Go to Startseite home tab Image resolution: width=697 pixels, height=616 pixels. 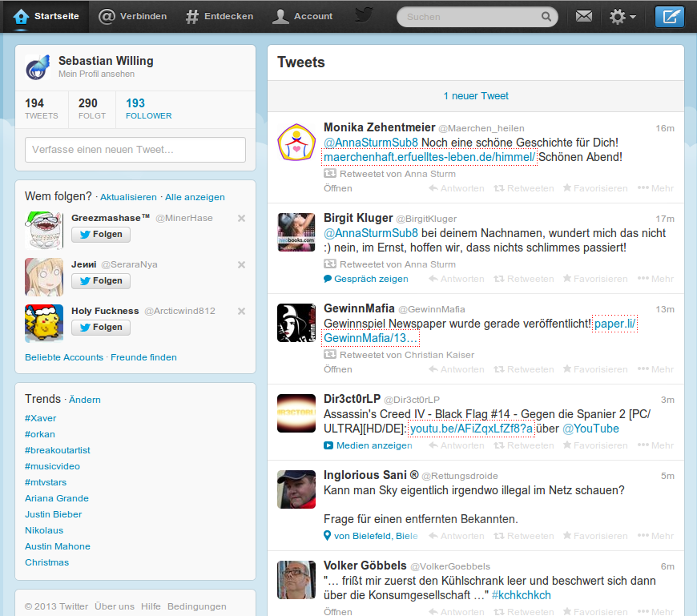tap(46, 17)
